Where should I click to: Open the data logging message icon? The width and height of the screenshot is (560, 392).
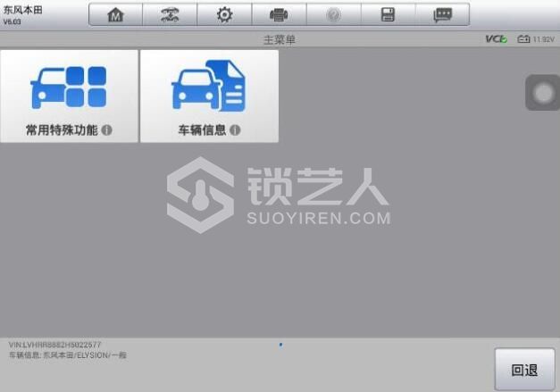point(442,14)
